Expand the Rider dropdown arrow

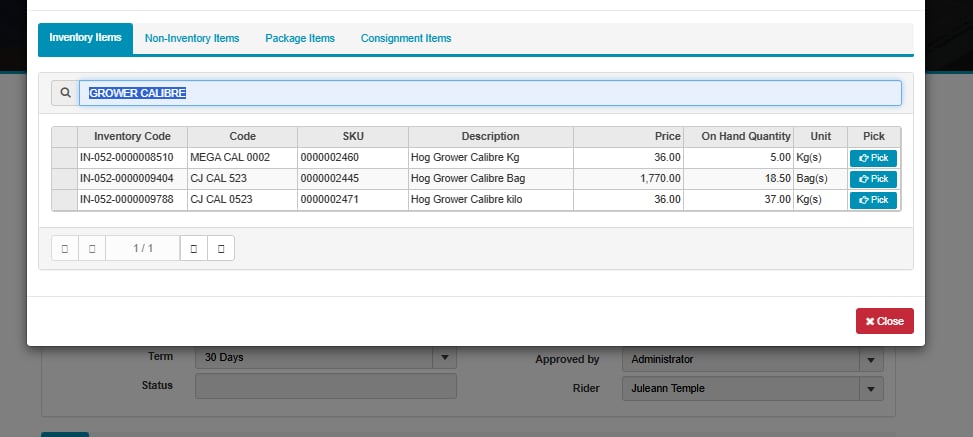point(870,389)
